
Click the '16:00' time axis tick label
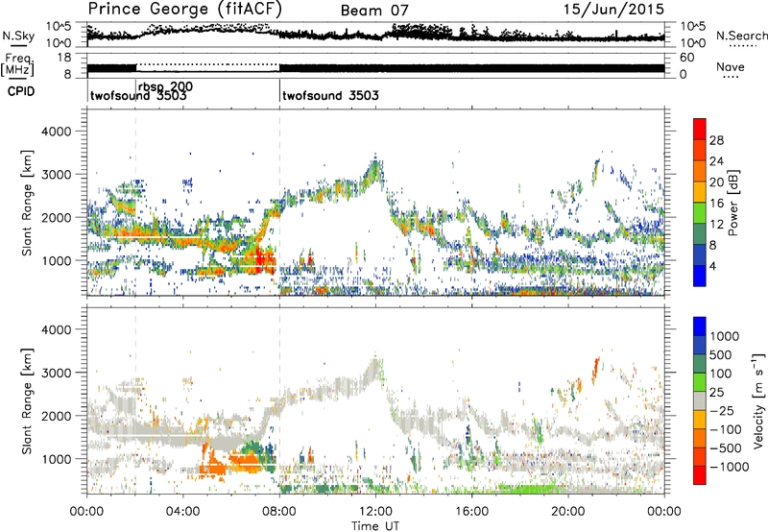click(471, 512)
